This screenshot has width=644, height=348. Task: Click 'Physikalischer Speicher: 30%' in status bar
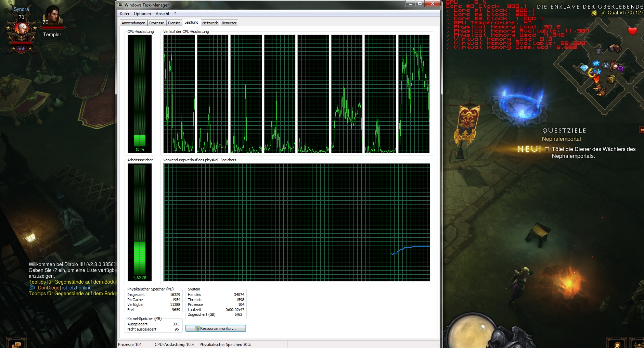coord(225,345)
